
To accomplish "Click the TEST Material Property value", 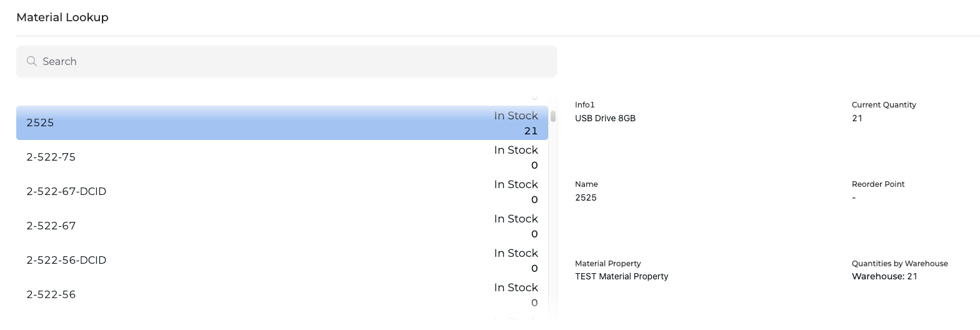I will tap(621, 276).
